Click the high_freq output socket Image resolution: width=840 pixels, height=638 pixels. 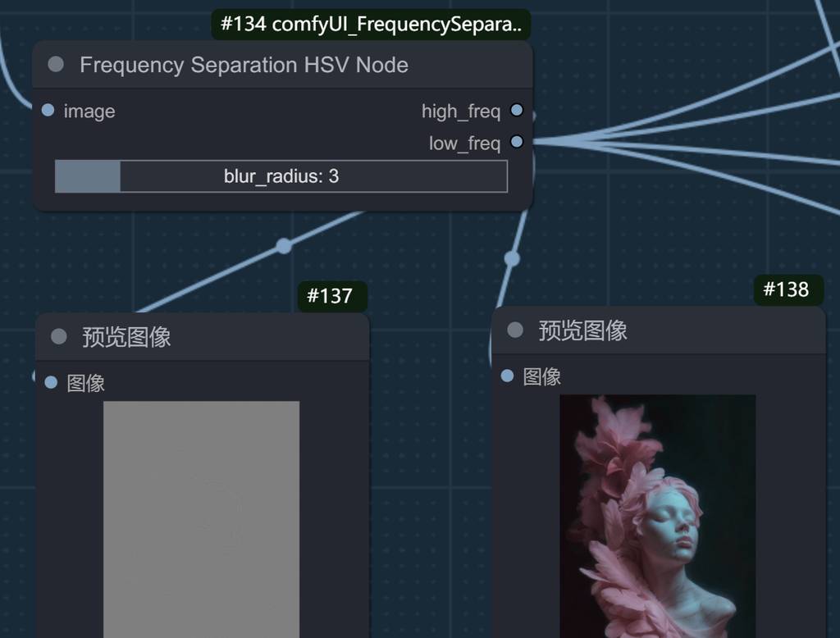(516, 111)
